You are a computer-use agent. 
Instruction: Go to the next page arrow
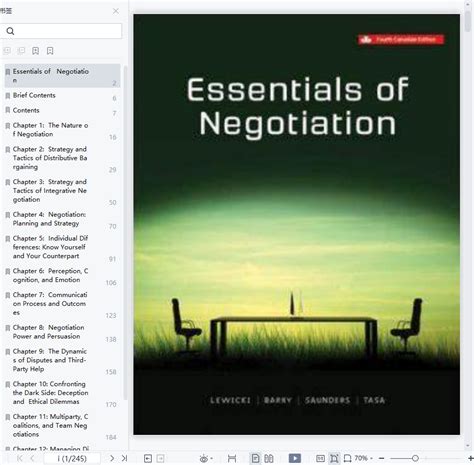tap(112, 458)
